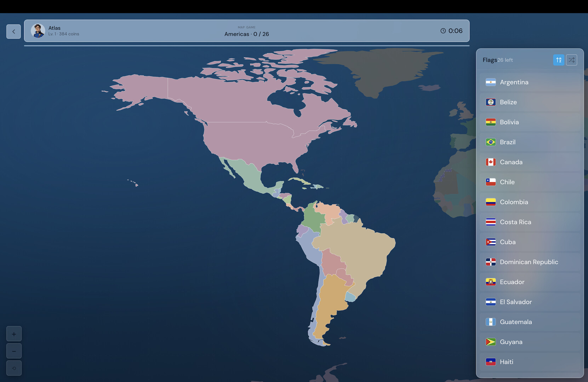Pick the Brazil flag icon
The height and width of the screenshot is (382, 588).
click(491, 142)
